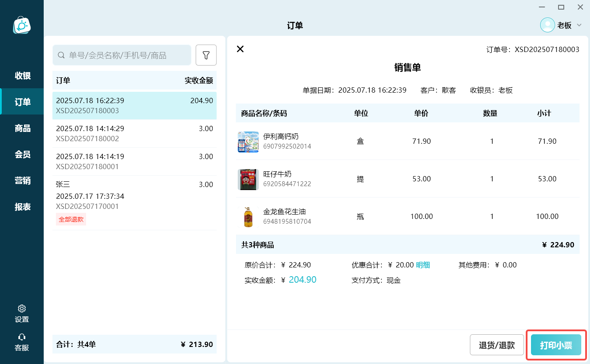Open 设置 settings gear icon

[x=22, y=309]
